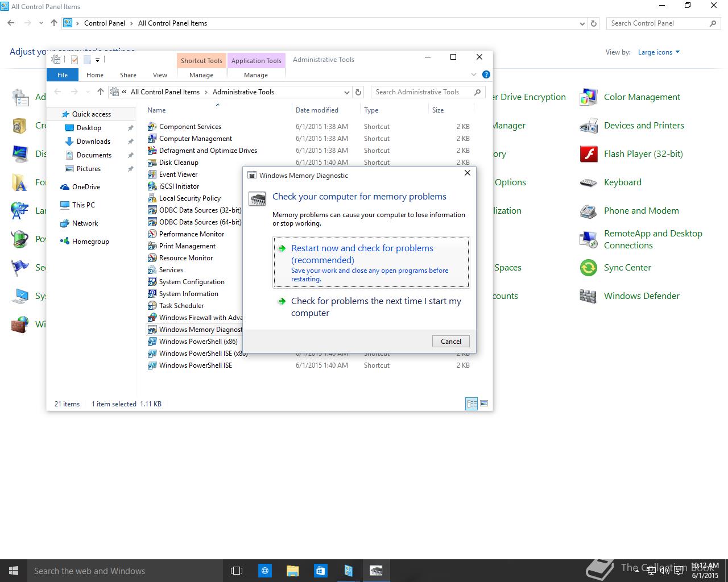Switch to large thumbnails view icon
Viewport: 728px width, 582px height.
484,404
